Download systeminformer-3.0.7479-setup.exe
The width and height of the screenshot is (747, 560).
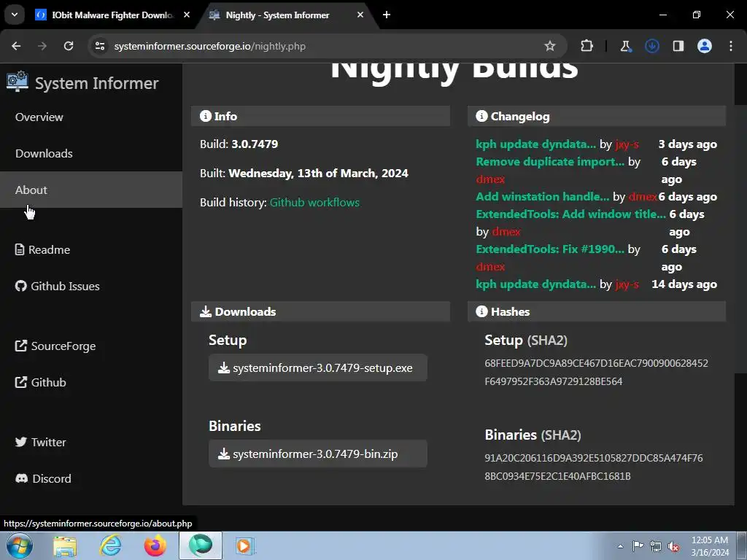pos(318,367)
